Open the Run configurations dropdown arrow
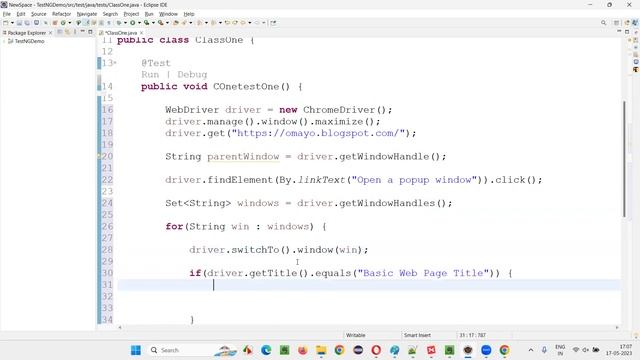 tap(139, 23)
